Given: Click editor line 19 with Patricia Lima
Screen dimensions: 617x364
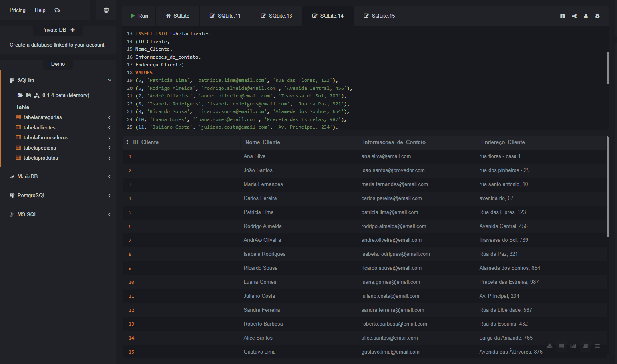Looking at the screenshot, I should tap(237, 80).
